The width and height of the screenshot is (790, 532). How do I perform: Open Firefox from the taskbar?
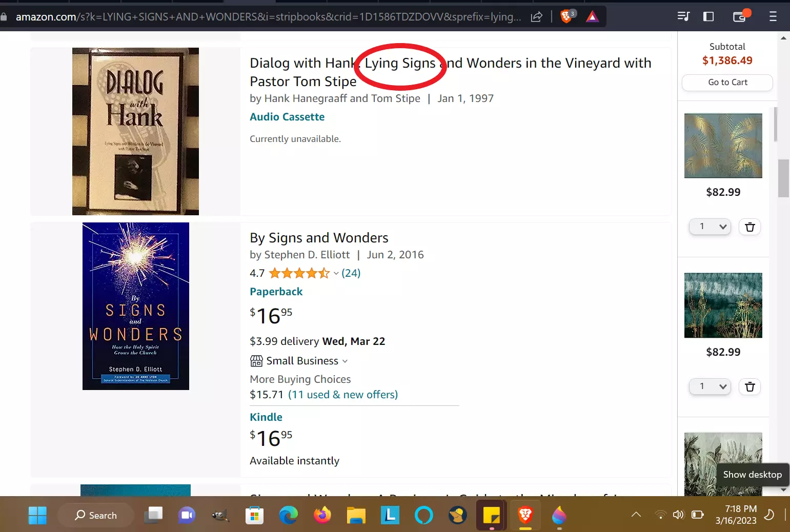[322, 515]
